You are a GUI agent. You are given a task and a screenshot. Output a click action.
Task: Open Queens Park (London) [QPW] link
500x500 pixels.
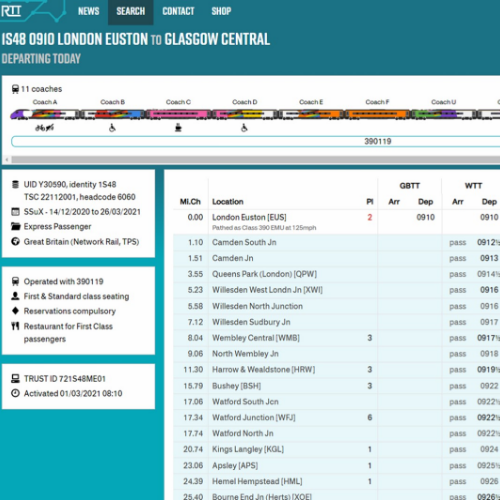click(264, 274)
